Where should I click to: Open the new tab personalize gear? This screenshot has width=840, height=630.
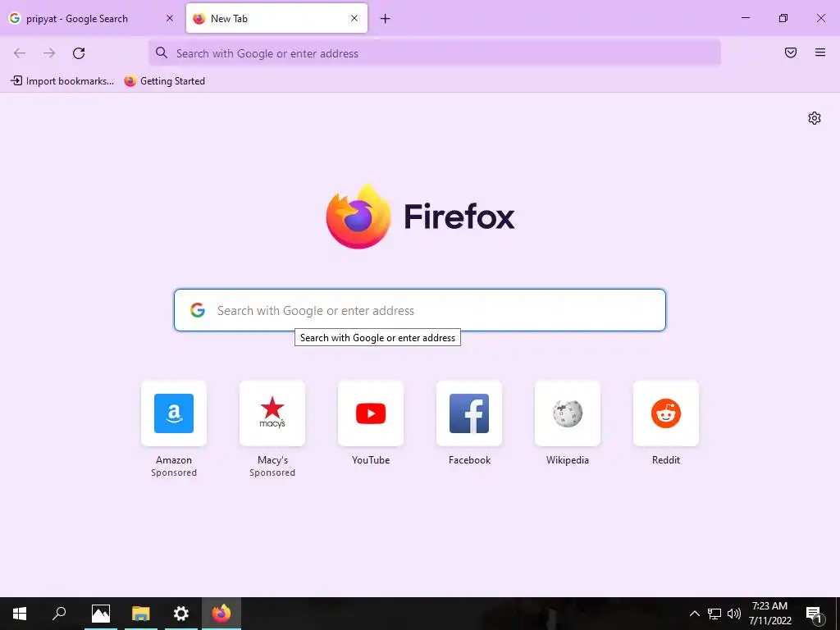(x=815, y=118)
